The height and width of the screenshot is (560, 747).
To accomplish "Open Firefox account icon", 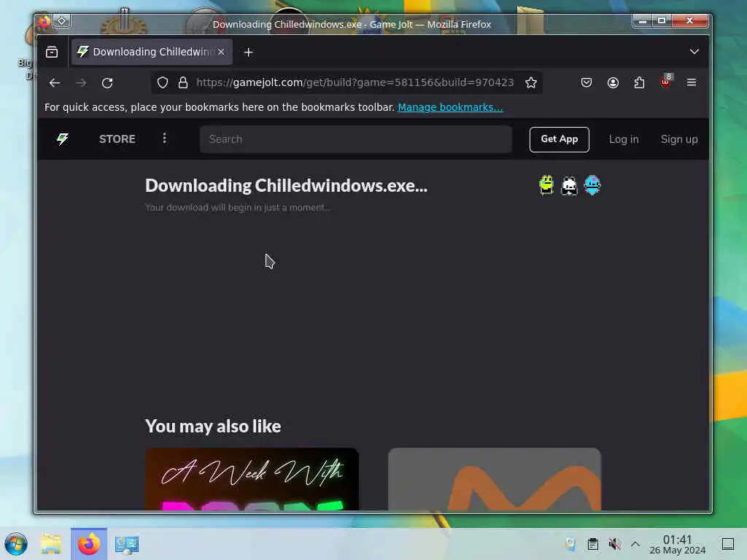I will point(613,83).
